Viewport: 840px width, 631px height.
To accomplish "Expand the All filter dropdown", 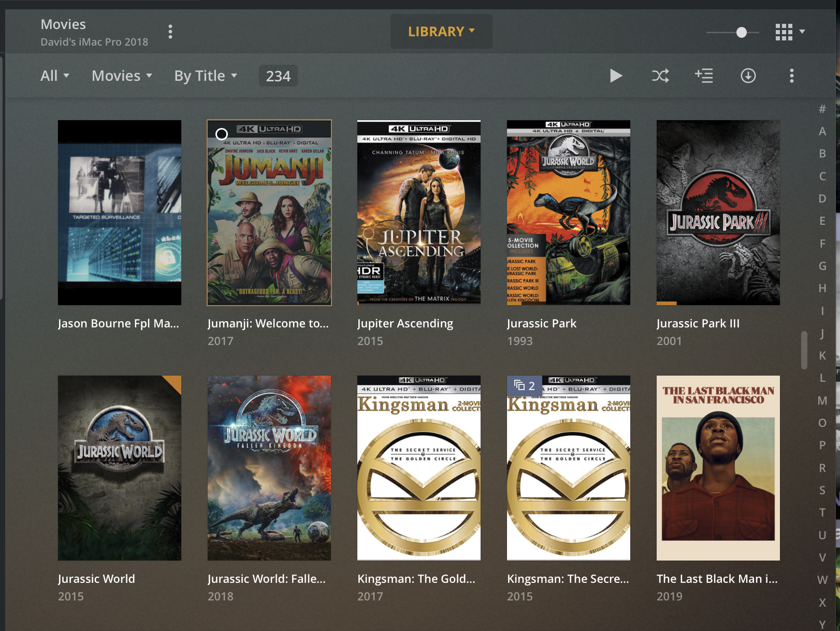I will [55, 76].
